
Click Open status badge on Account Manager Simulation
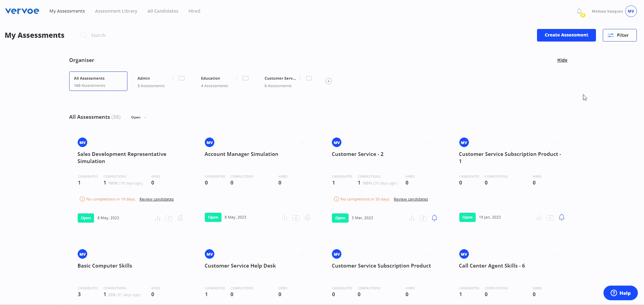coord(213,218)
